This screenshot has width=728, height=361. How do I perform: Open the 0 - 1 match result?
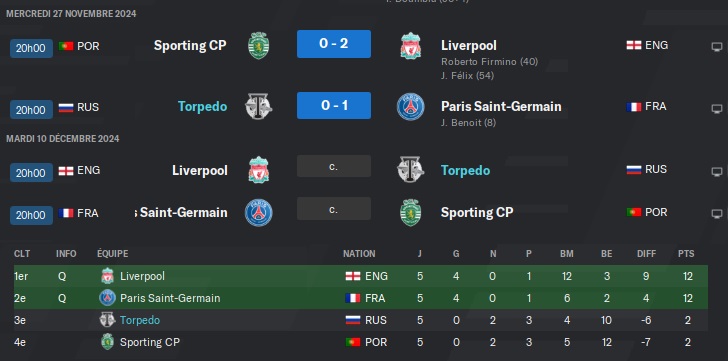pyautogui.click(x=334, y=105)
